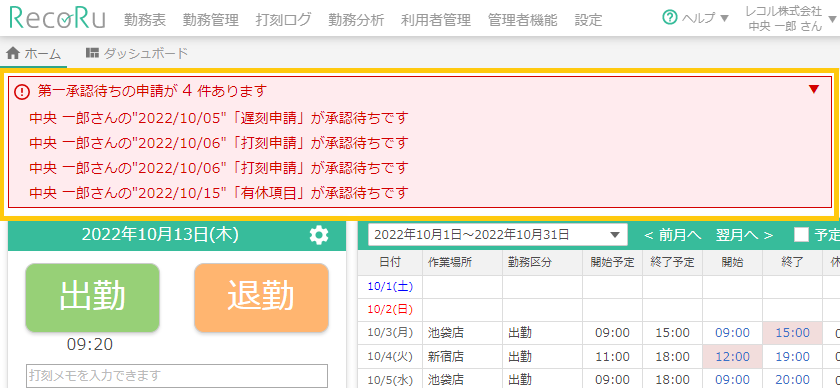Click the レコル株式会社 中央 一郎 user name
This screenshot has width=840, height=388.
pos(785,19)
